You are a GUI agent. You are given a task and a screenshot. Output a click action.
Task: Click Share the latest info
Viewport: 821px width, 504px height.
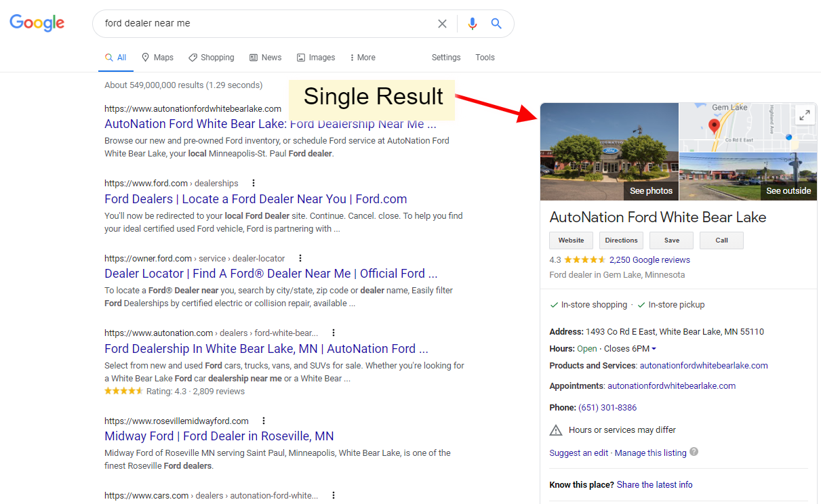pyautogui.click(x=655, y=484)
